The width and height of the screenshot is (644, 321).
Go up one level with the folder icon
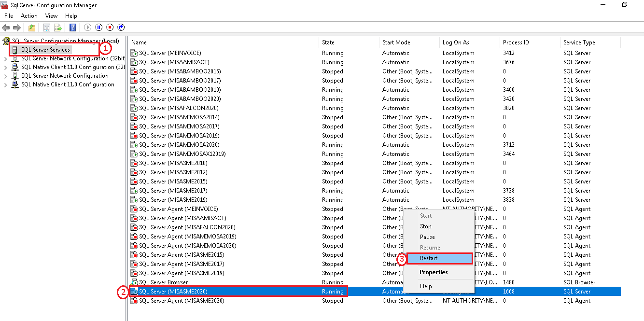pyautogui.click(x=32, y=28)
